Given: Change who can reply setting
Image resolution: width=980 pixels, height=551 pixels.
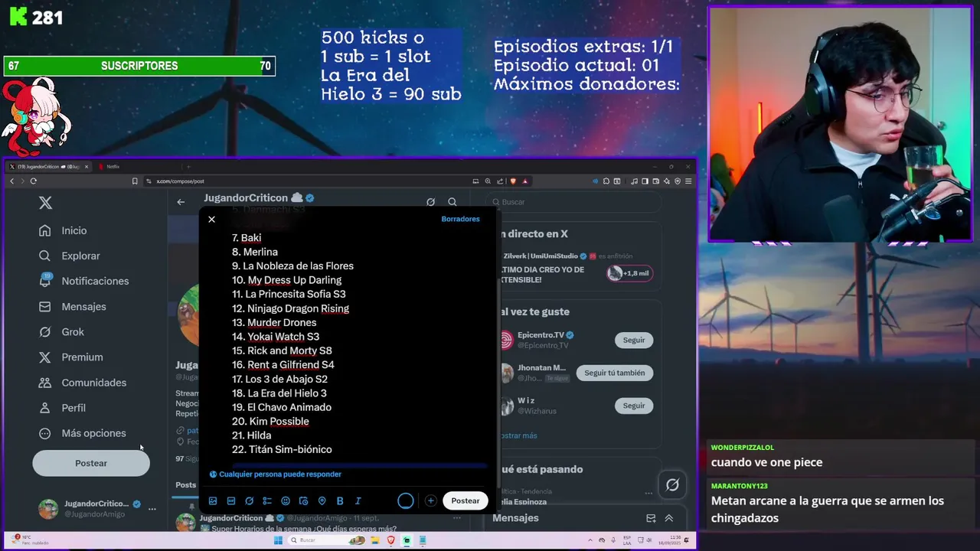Looking at the screenshot, I should click(x=276, y=474).
